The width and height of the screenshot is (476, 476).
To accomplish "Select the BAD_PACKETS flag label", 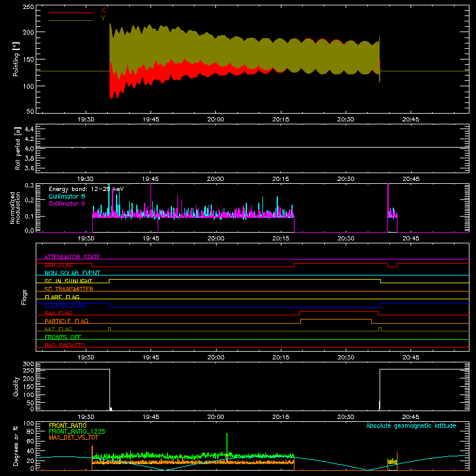I will (x=65, y=345).
